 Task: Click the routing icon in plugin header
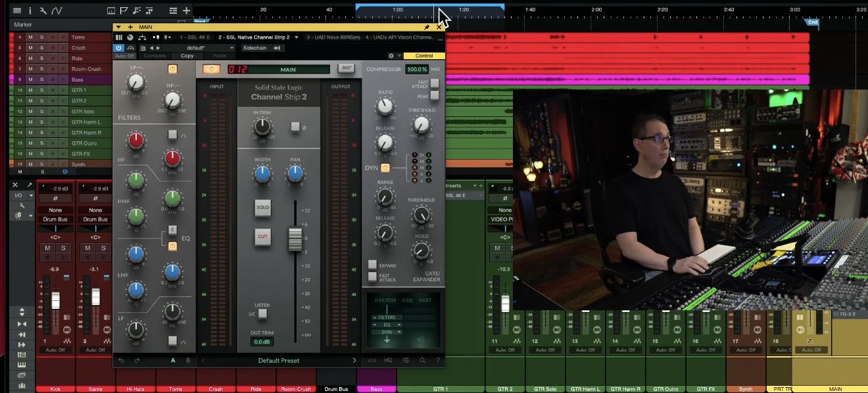click(142, 37)
